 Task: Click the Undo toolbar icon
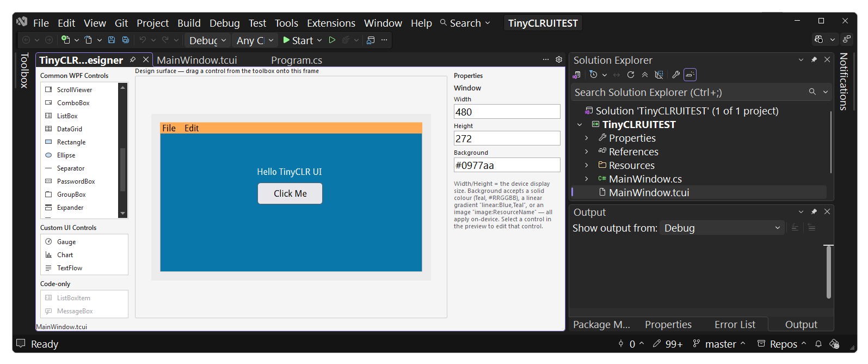pyautogui.click(x=143, y=40)
